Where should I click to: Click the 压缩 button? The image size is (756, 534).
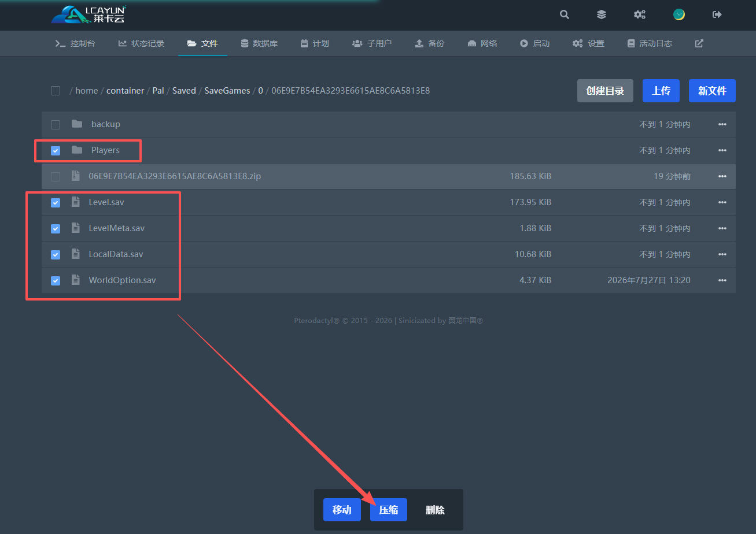389,510
